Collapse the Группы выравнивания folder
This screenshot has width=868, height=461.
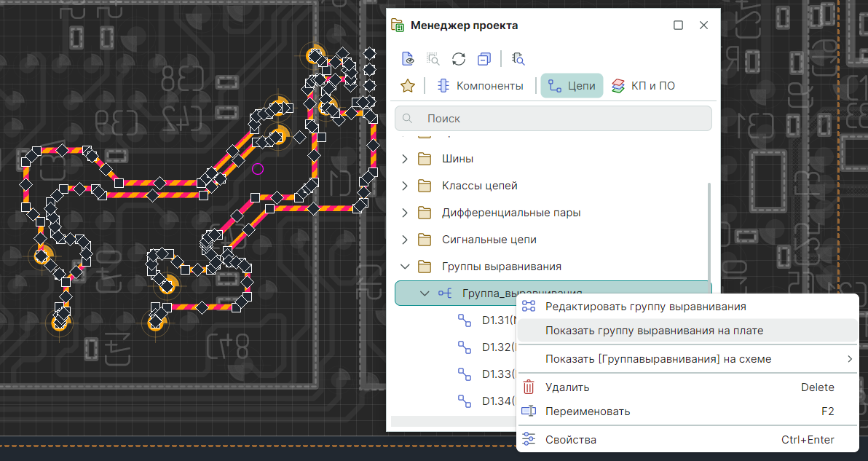pos(406,267)
